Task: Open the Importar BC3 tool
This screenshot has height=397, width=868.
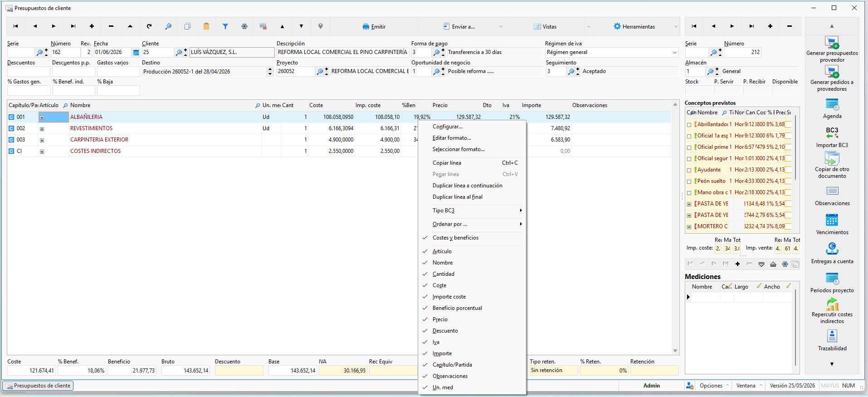Action: pyautogui.click(x=832, y=133)
